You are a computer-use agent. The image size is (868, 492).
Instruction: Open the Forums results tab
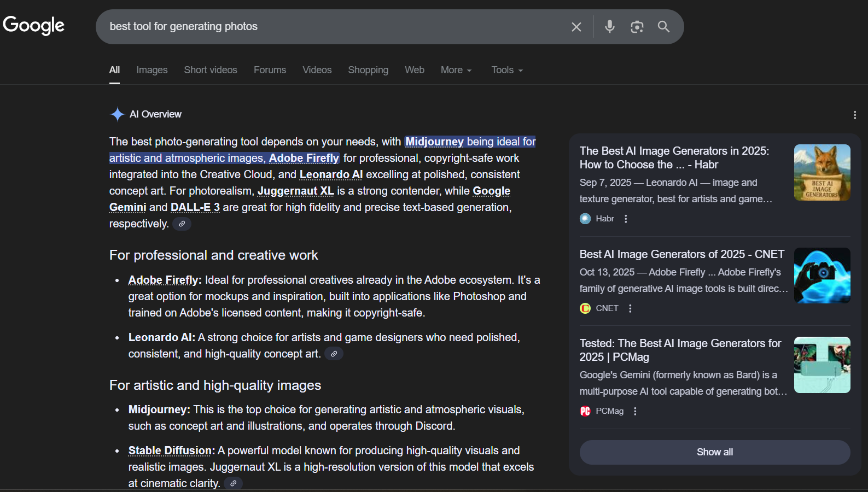pyautogui.click(x=270, y=70)
